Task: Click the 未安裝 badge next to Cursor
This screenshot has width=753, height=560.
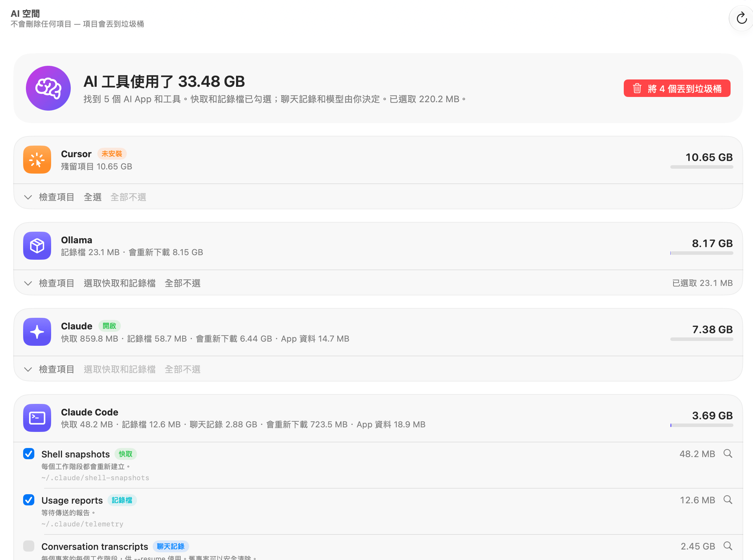Action: point(112,154)
